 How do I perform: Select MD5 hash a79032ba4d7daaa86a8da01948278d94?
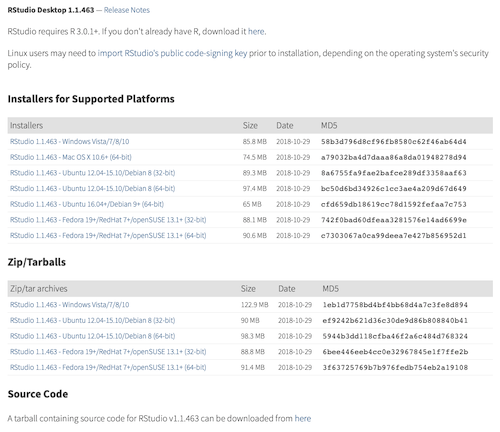(x=394, y=157)
